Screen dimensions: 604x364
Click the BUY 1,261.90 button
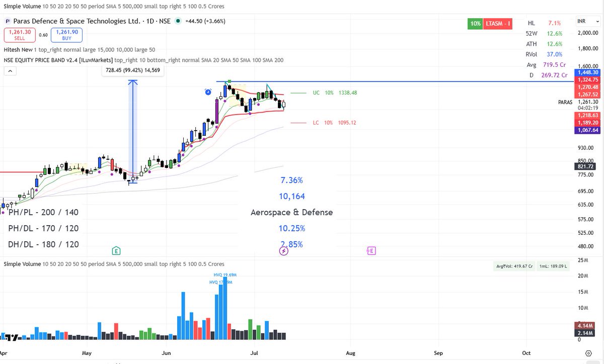(x=66, y=35)
